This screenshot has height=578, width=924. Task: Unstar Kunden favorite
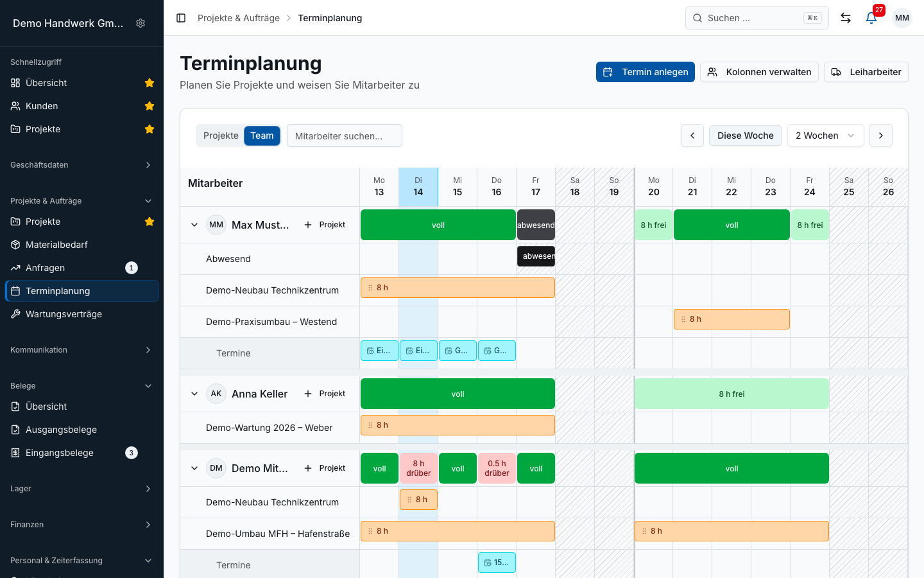[150, 106]
